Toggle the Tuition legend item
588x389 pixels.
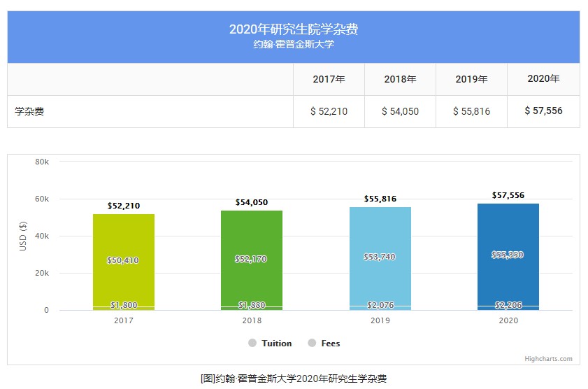(x=276, y=344)
